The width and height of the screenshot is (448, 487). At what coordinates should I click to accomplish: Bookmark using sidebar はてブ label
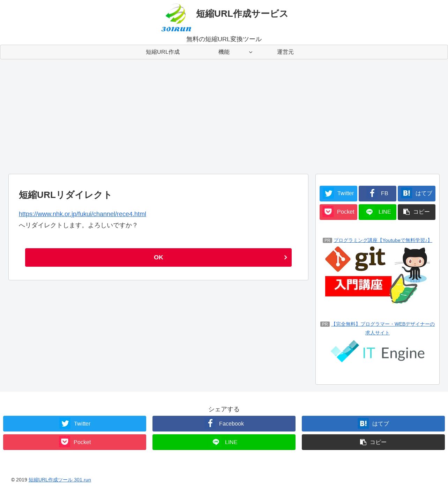424,193
